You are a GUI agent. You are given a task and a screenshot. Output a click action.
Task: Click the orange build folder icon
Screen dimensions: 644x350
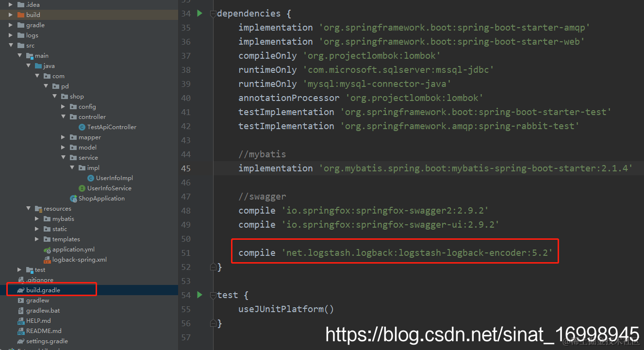21,15
